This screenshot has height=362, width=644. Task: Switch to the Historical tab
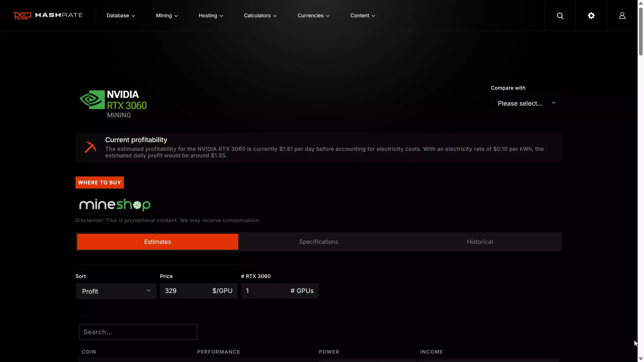(x=480, y=242)
